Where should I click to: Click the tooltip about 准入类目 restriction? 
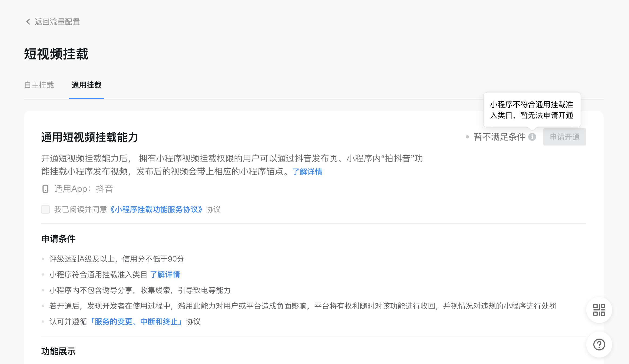(532, 110)
